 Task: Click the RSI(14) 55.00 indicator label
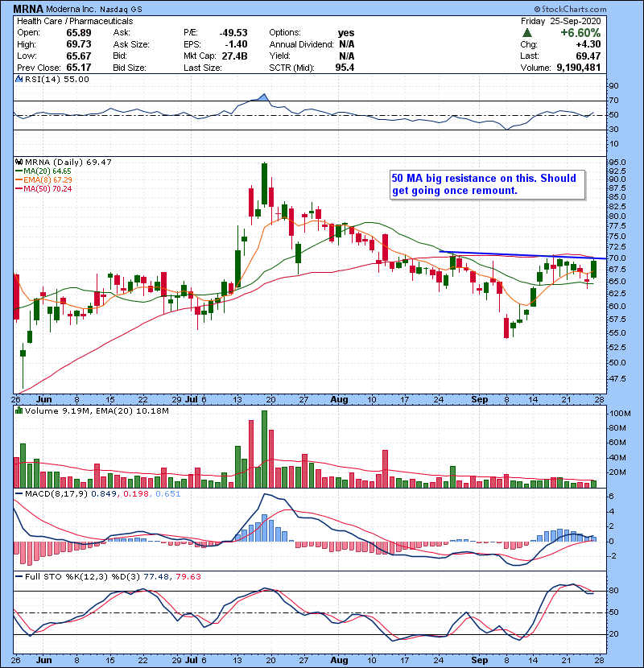(57, 79)
